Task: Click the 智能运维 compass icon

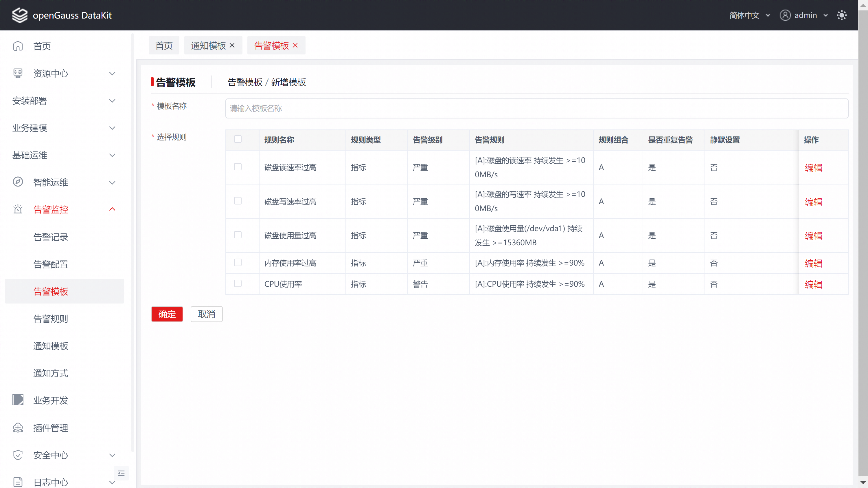Action: pos(18,182)
